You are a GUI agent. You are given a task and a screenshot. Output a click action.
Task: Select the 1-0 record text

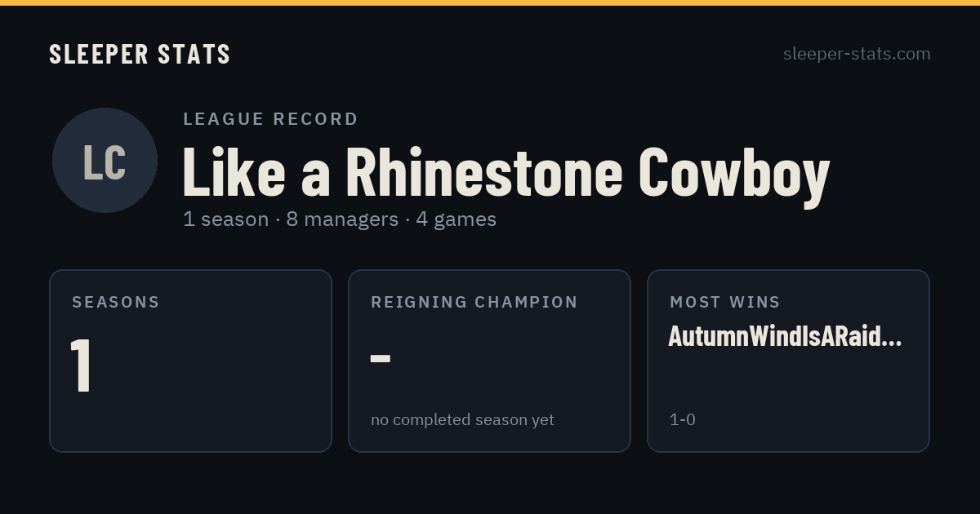click(683, 419)
